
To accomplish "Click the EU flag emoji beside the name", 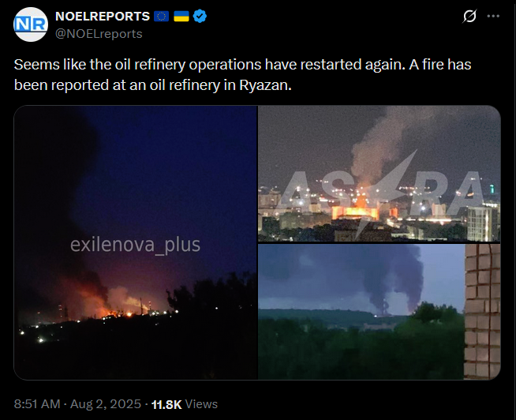I will (161, 16).
